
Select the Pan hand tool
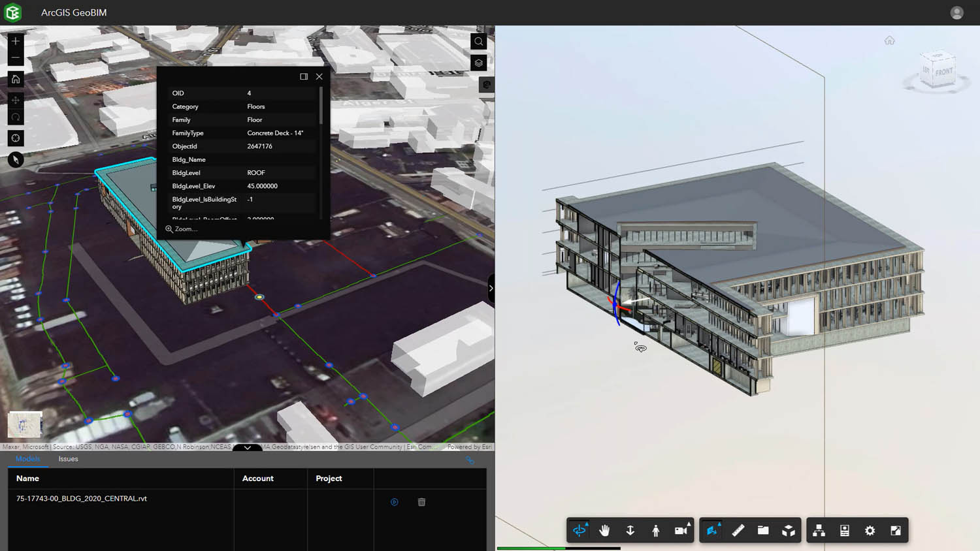[x=604, y=531]
